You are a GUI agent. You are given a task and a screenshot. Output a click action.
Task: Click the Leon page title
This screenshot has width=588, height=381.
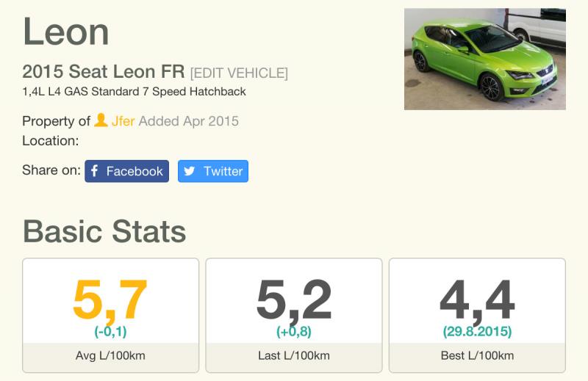pos(66,31)
